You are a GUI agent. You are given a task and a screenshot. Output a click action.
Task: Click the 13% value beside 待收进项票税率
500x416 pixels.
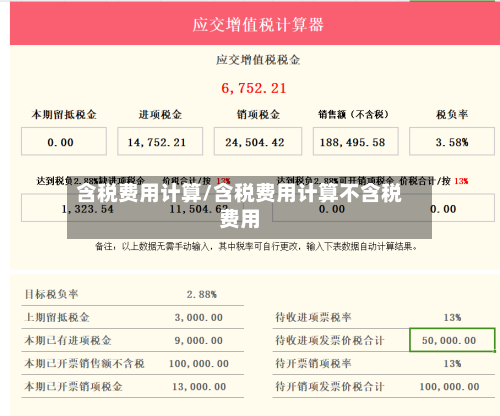[x=452, y=317]
